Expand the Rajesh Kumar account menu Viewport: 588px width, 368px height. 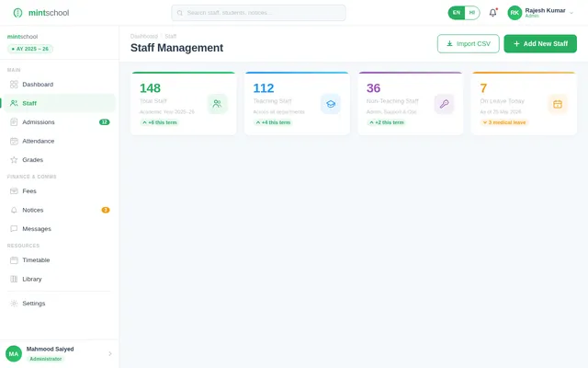coord(571,13)
